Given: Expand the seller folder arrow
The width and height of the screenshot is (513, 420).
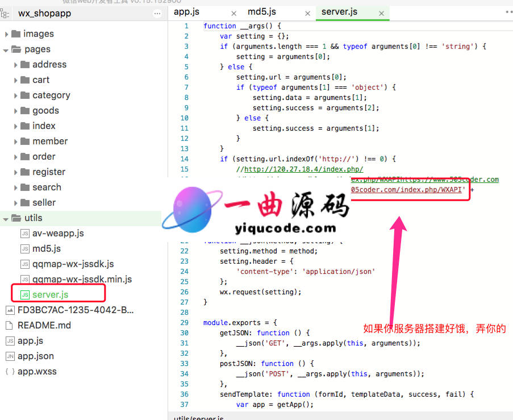Looking at the screenshot, I should point(15,203).
